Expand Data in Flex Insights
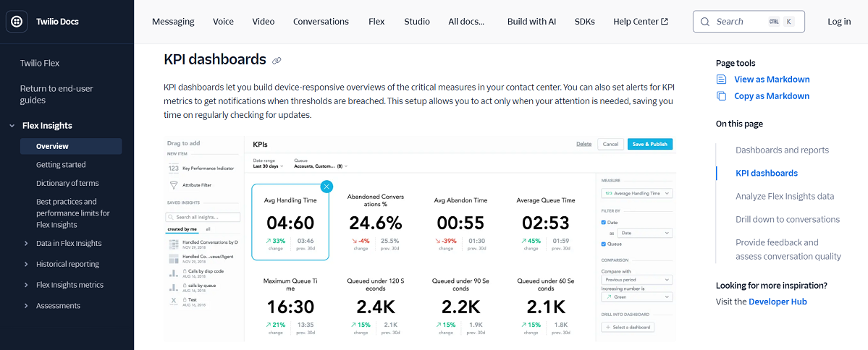Screen dimensions: 868x350 click(x=26, y=243)
